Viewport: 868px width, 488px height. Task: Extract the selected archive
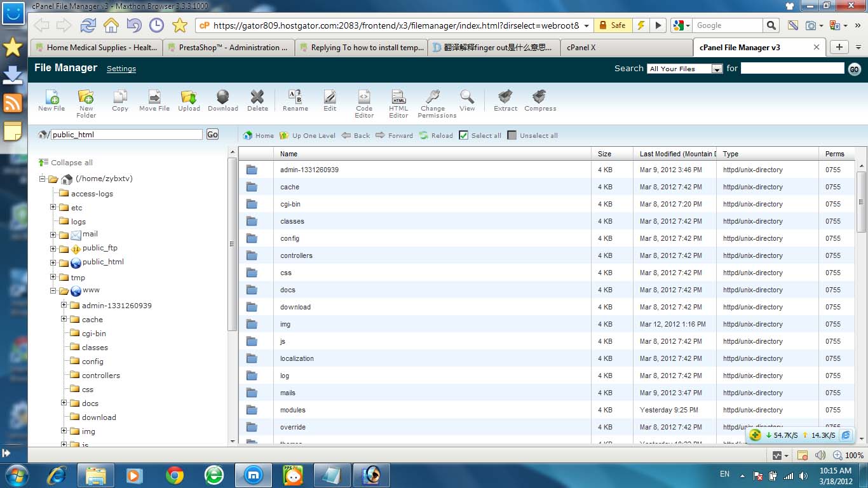506,100
